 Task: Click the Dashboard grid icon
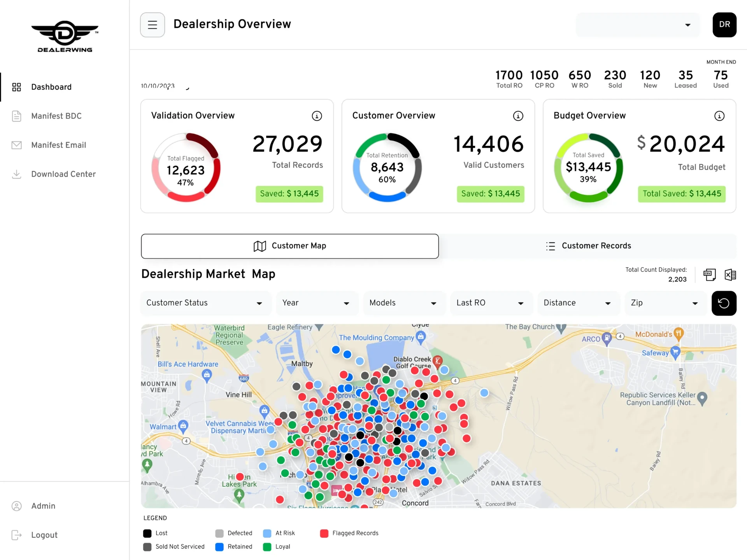(x=16, y=87)
